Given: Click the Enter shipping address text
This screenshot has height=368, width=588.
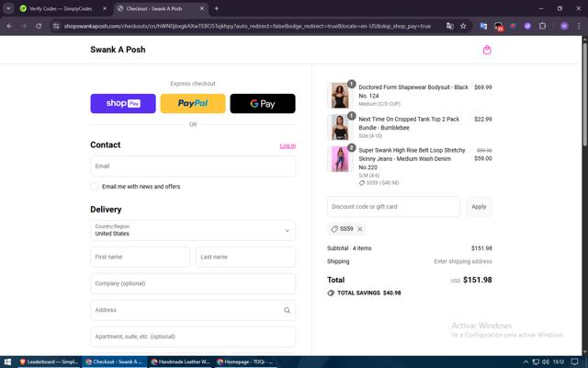Looking at the screenshot, I should point(463,261).
